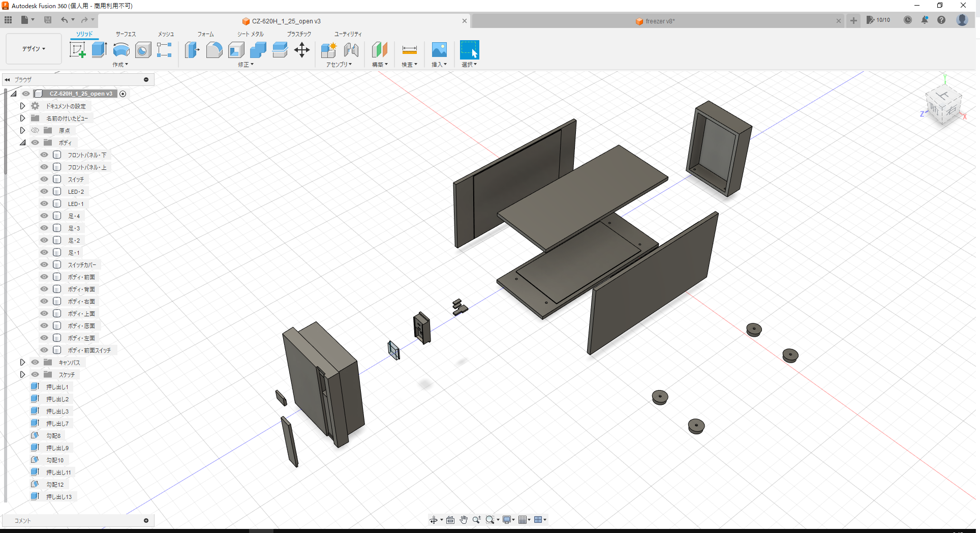Click the New Component assembly icon
Viewport: 980px width, 533px height.
pyautogui.click(x=328, y=49)
